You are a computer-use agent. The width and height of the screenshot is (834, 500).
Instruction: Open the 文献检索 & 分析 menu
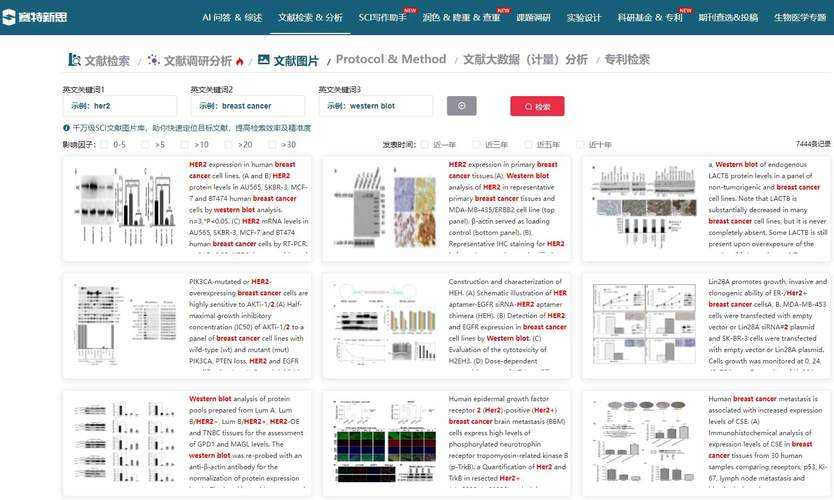(310, 18)
